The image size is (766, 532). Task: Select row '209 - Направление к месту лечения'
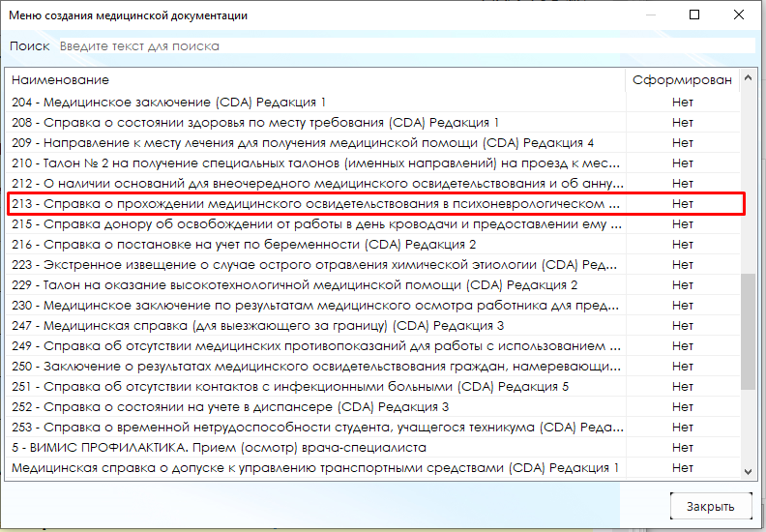coord(373,142)
